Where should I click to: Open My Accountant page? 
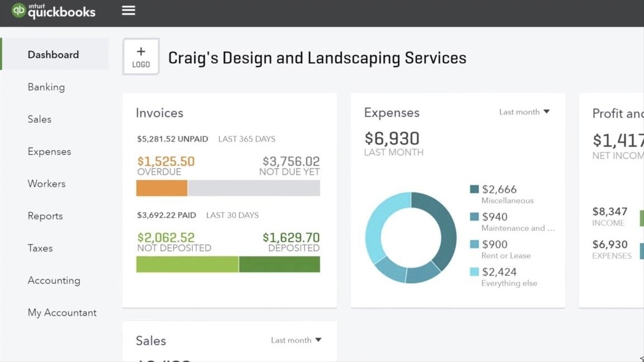click(62, 313)
